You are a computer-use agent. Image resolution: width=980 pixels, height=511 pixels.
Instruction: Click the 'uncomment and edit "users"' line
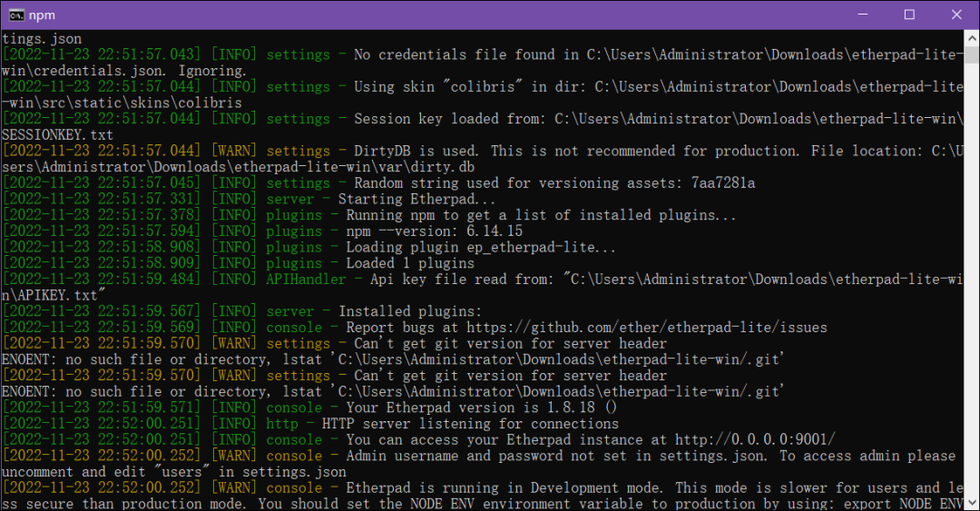(x=173, y=472)
